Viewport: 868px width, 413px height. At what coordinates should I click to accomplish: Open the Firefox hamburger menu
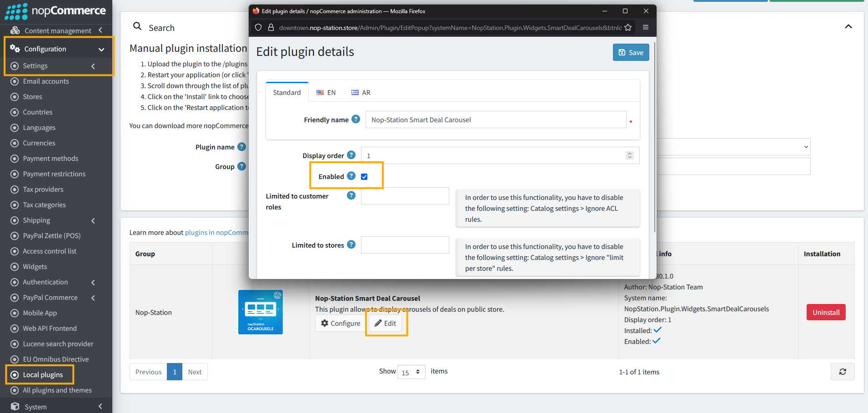coord(645,27)
